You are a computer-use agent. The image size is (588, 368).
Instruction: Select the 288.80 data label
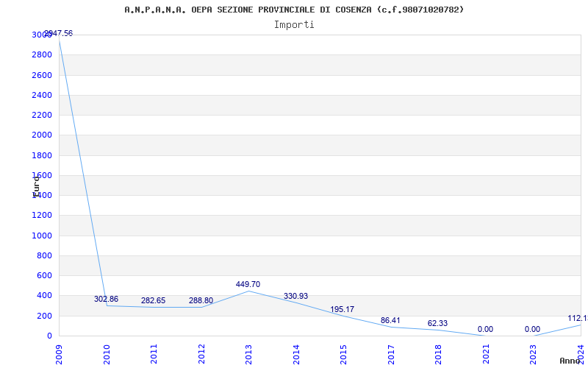[201, 300]
